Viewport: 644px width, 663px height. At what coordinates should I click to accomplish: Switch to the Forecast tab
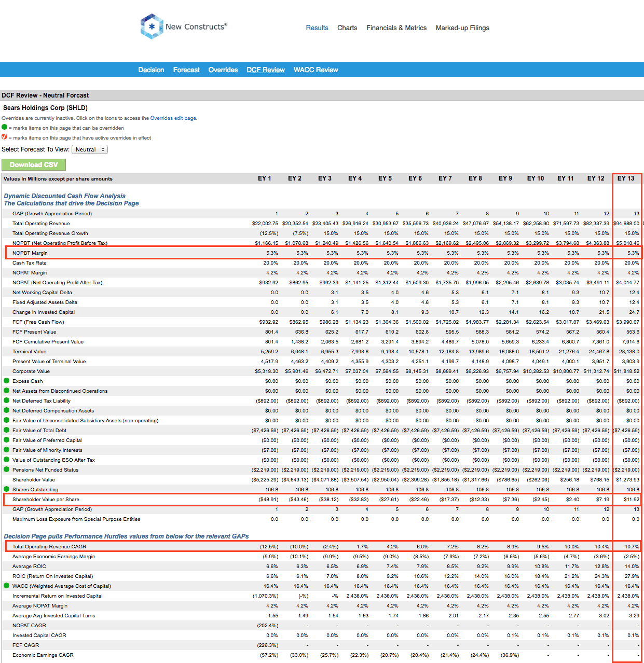click(186, 70)
